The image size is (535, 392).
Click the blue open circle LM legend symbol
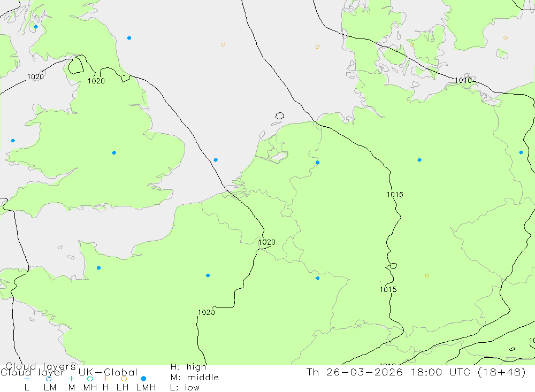point(49,379)
